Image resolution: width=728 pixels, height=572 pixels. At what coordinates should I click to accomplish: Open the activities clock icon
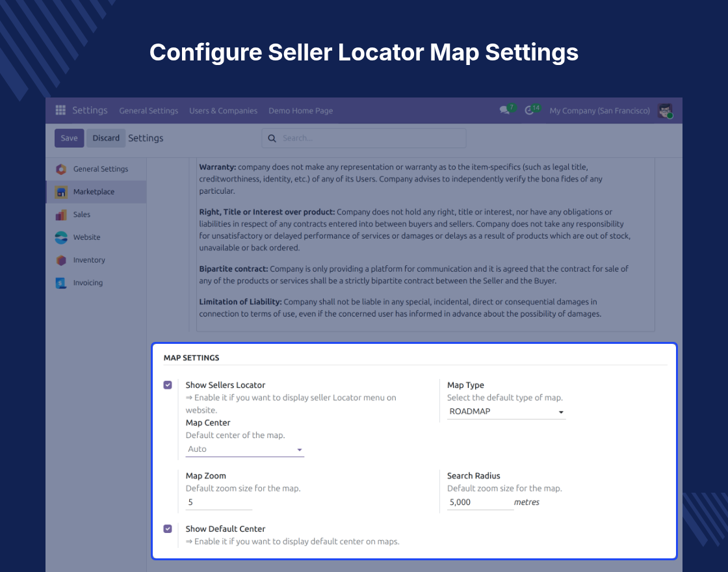(x=529, y=110)
